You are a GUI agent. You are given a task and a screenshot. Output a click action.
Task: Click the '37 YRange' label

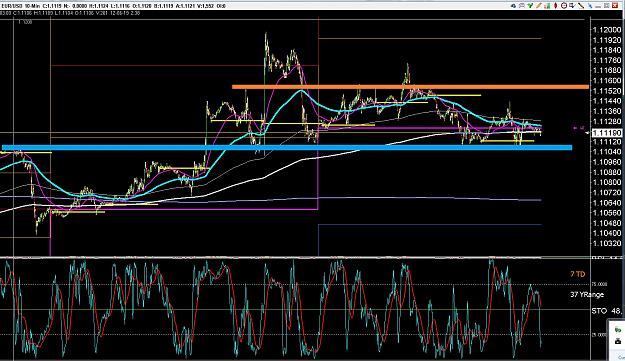point(587,294)
